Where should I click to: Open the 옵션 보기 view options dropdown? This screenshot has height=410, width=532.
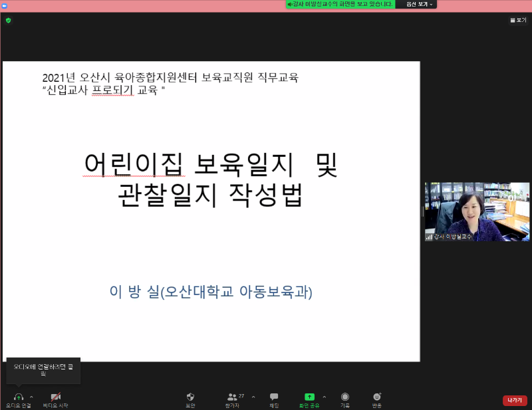[416, 4]
